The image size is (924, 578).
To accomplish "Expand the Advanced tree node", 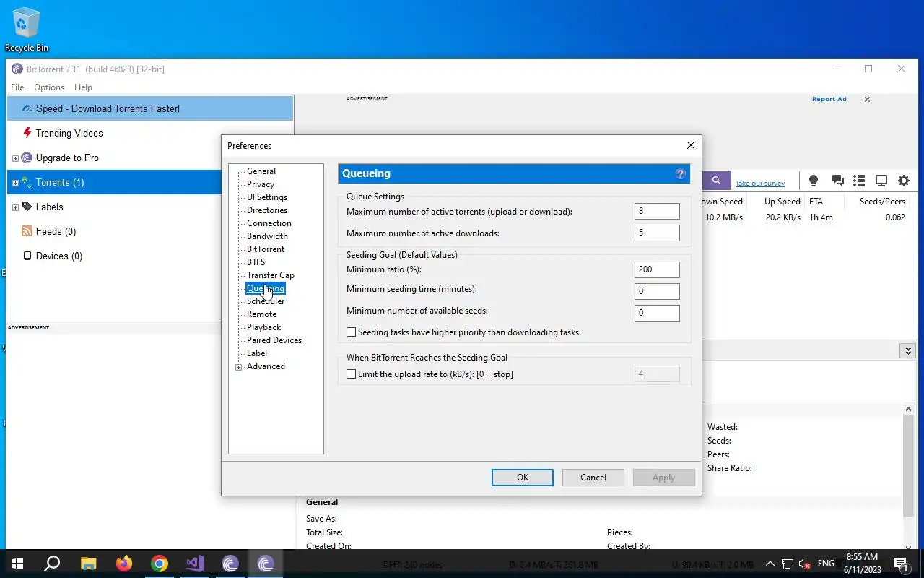I will point(239,367).
